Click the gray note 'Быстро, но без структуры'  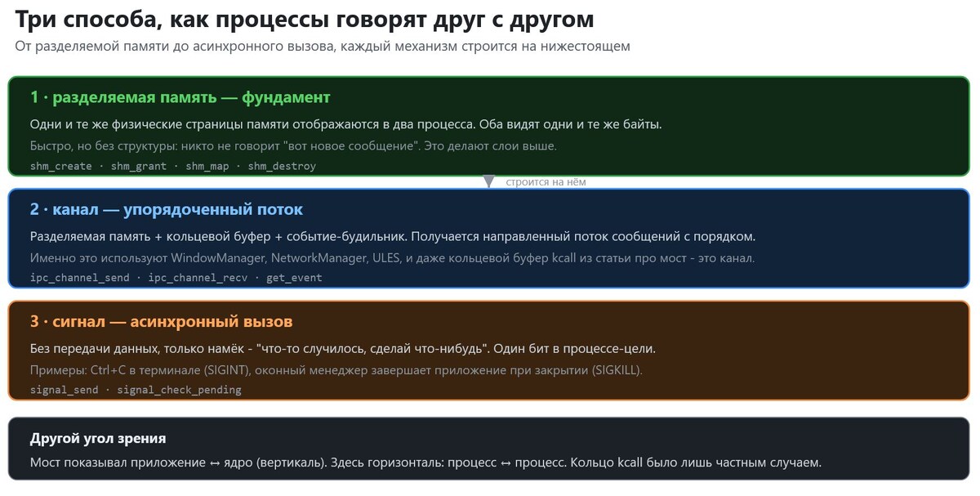[293, 146]
